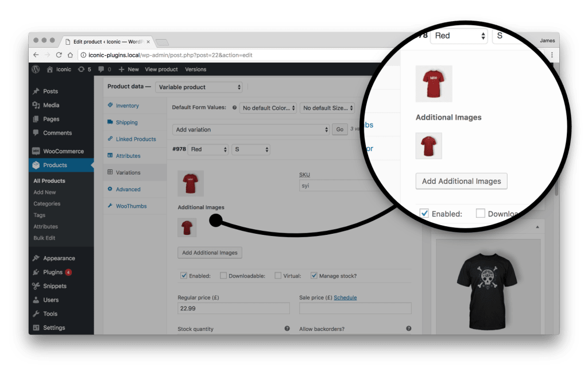This screenshot has width=588, height=367.
Task: Reload the page with refresh icon
Action: click(x=59, y=55)
